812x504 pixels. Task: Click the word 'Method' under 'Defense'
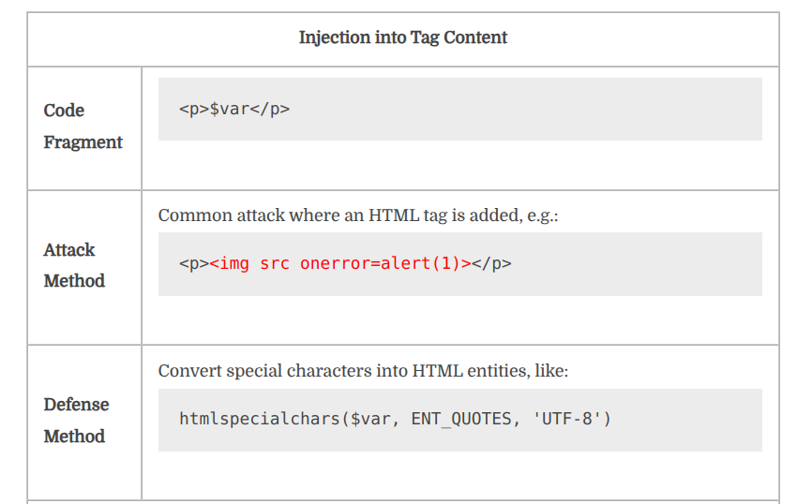click(74, 437)
